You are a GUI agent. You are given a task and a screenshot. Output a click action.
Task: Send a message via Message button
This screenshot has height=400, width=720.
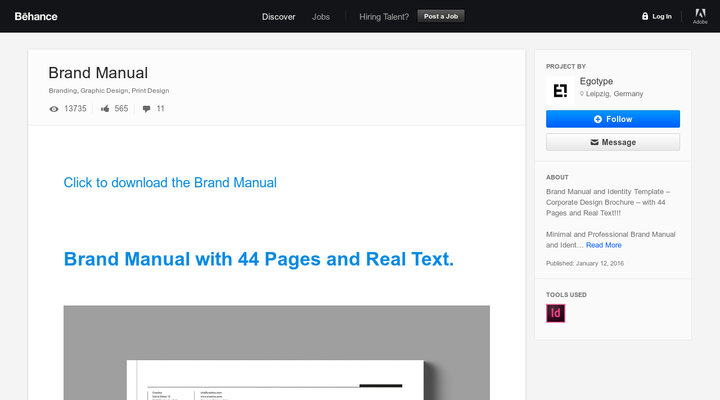click(612, 142)
